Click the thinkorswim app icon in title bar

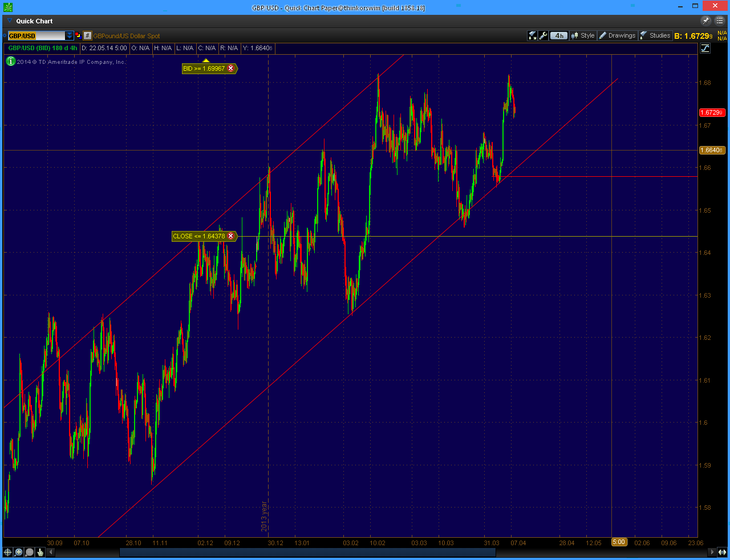pyautogui.click(x=7, y=7)
